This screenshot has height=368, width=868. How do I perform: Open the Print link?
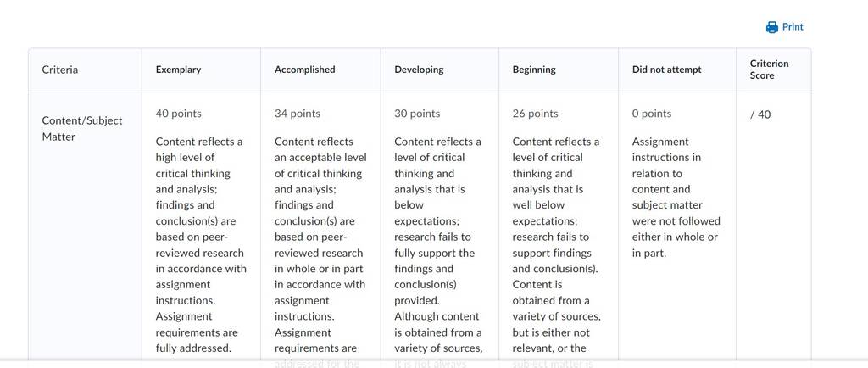(784, 27)
